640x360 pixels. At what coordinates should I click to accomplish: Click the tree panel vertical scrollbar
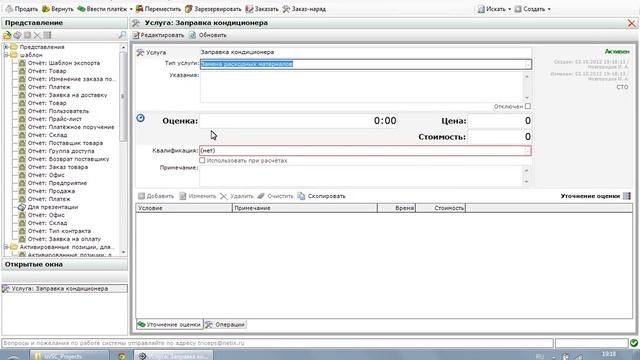pyautogui.click(x=123, y=149)
